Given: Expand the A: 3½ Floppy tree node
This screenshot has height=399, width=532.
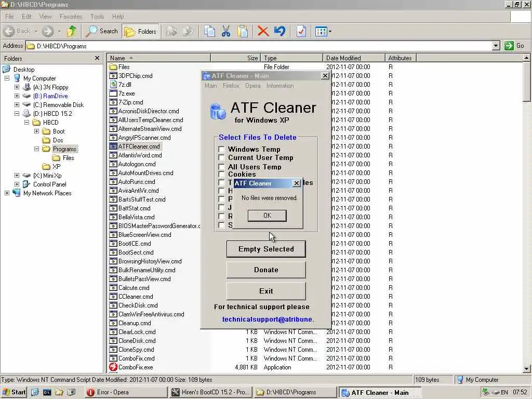Looking at the screenshot, I should pyautogui.click(x=17, y=87).
